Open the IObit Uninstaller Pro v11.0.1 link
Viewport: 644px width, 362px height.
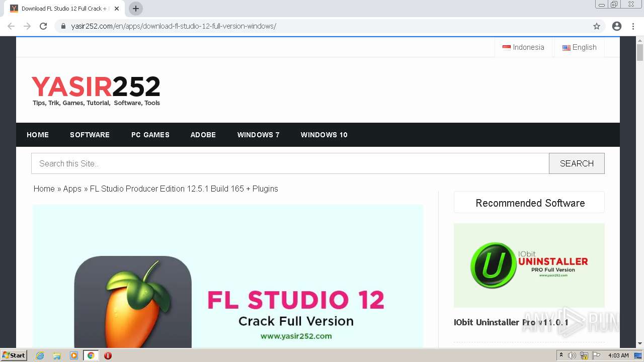click(x=511, y=322)
